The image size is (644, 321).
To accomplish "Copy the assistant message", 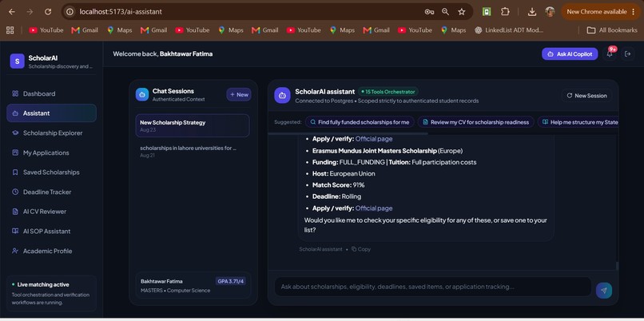I will [361, 249].
